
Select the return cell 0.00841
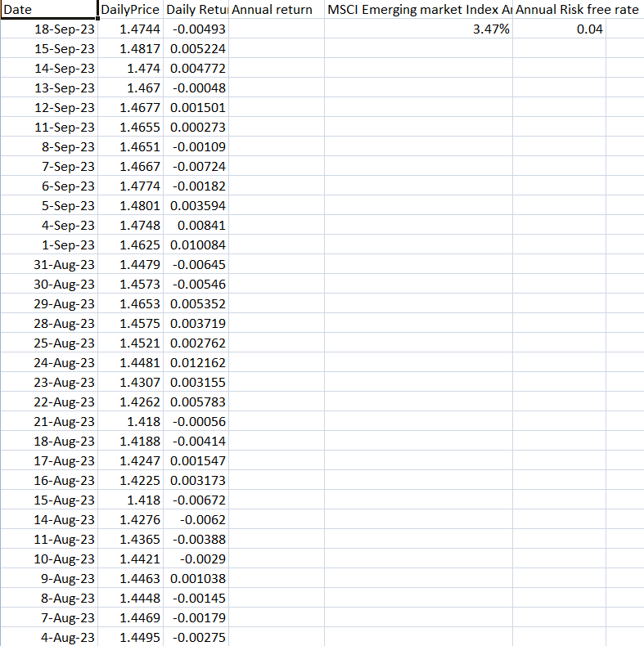pos(196,226)
